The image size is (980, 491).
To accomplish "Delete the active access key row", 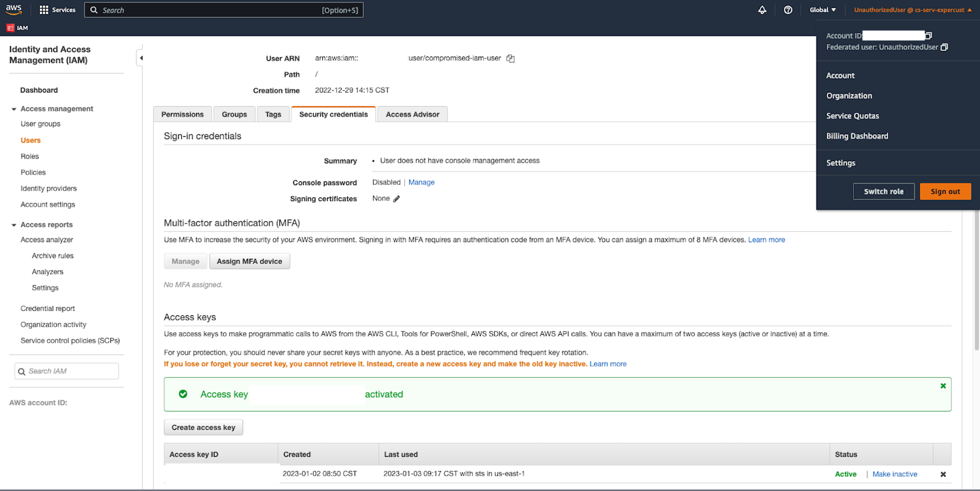I will [x=943, y=474].
